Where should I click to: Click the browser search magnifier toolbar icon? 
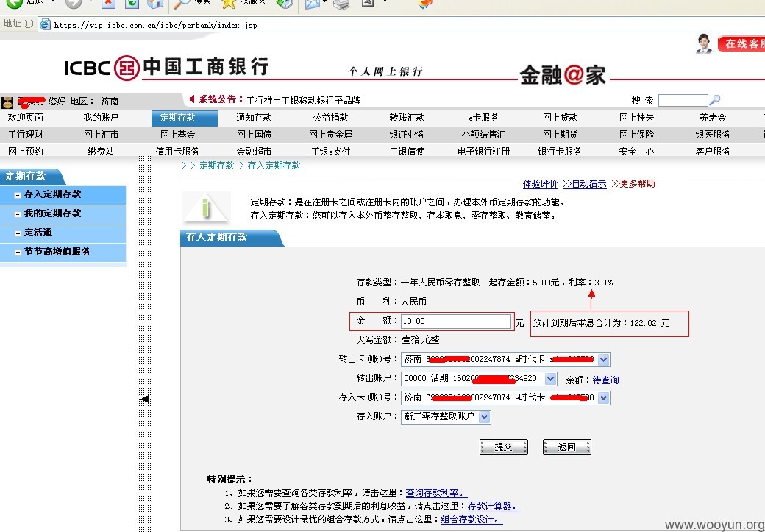[182, 4]
